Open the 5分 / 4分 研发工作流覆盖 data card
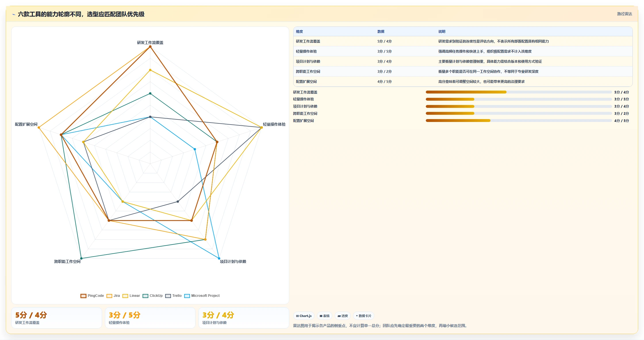The height and width of the screenshot is (340, 644). pos(57,318)
